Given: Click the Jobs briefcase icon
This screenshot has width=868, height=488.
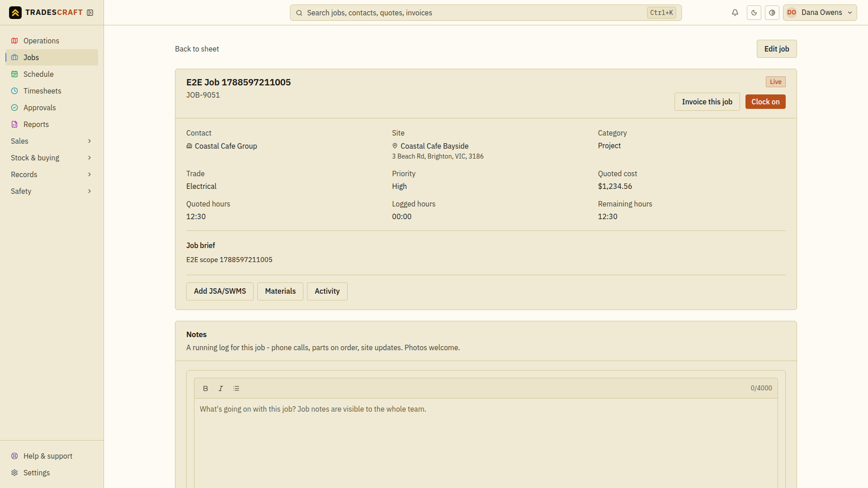Looking at the screenshot, I should click(14, 57).
